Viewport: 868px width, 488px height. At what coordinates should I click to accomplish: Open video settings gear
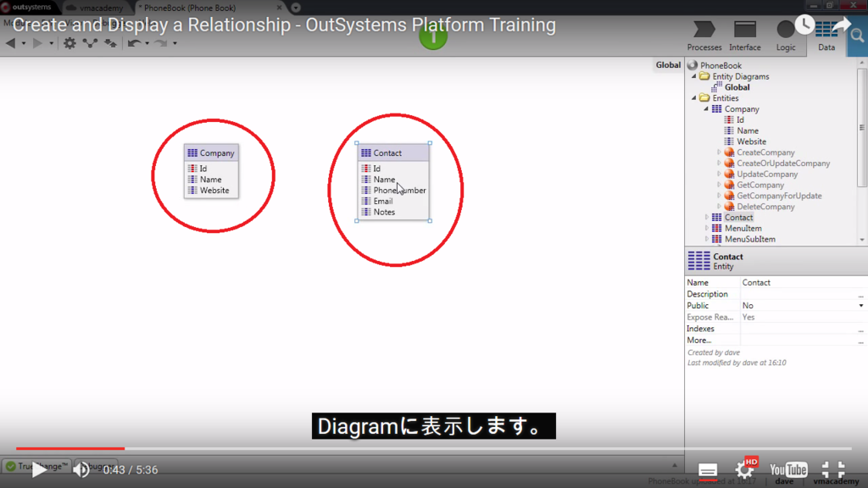click(744, 469)
